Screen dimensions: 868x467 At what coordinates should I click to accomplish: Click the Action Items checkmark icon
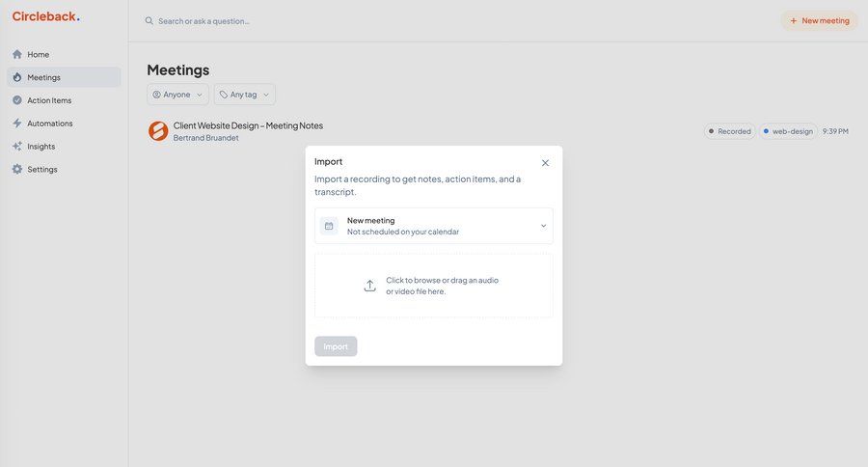click(17, 100)
